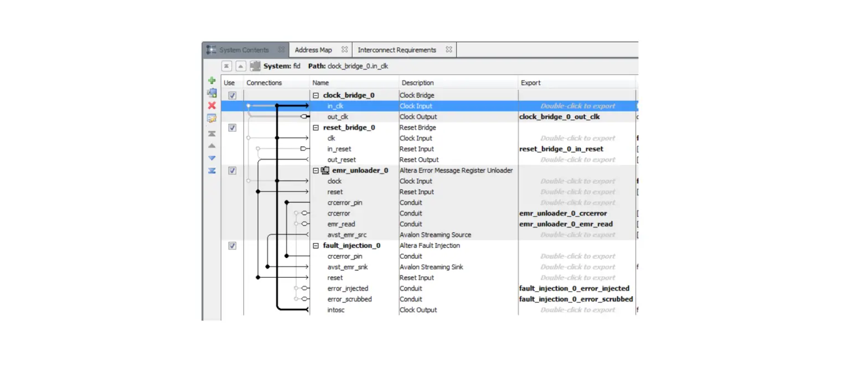Click the green plus Add component icon
Viewport: 868px width, 378px height.
211,81
